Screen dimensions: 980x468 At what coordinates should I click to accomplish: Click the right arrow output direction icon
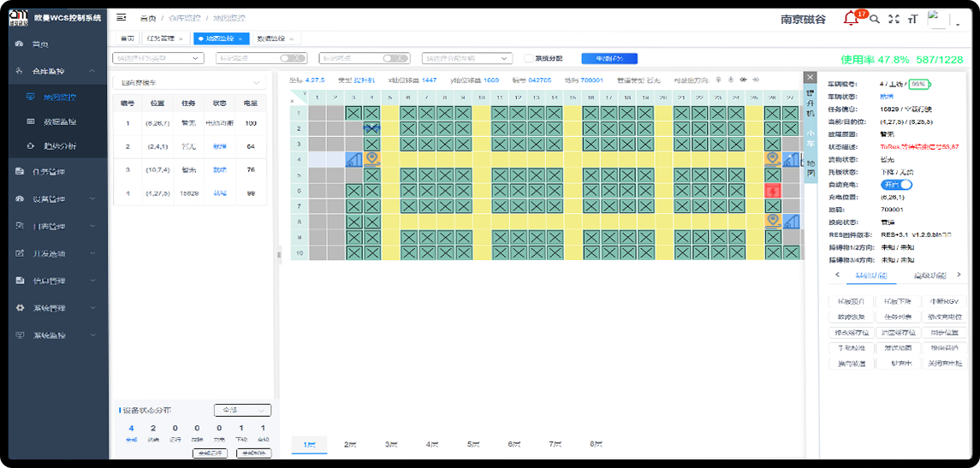pyautogui.click(x=756, y=80)
